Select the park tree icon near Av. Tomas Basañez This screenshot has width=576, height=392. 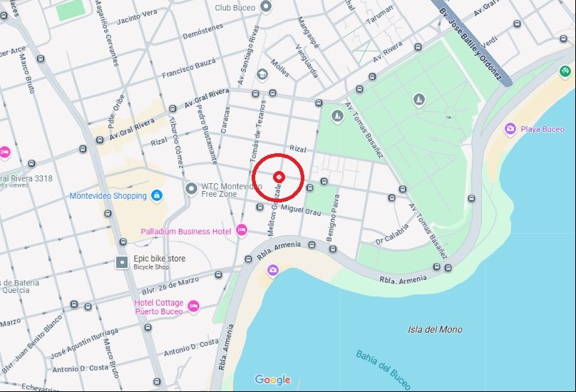(337, 116)
